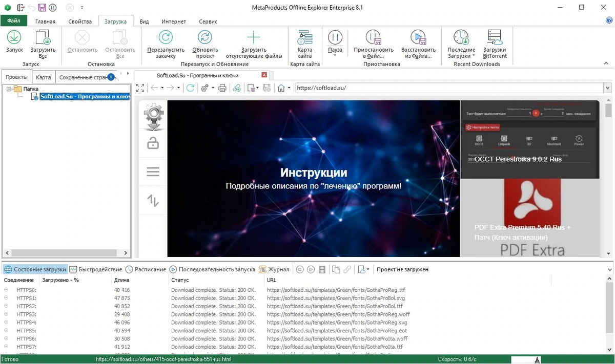Open the address bar URL dropdown
Viewport: 615px width, 364px height.
click(607, 88)
